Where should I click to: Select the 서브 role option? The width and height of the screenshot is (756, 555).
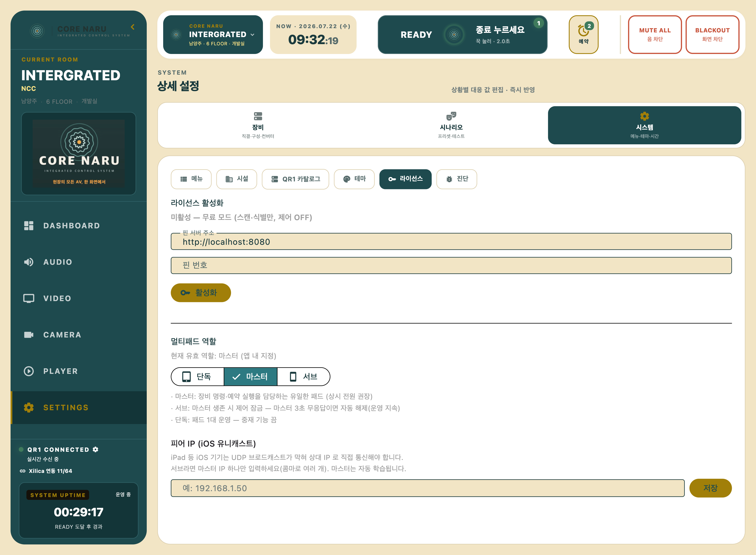pyautogui.click(x=304, y=377)
